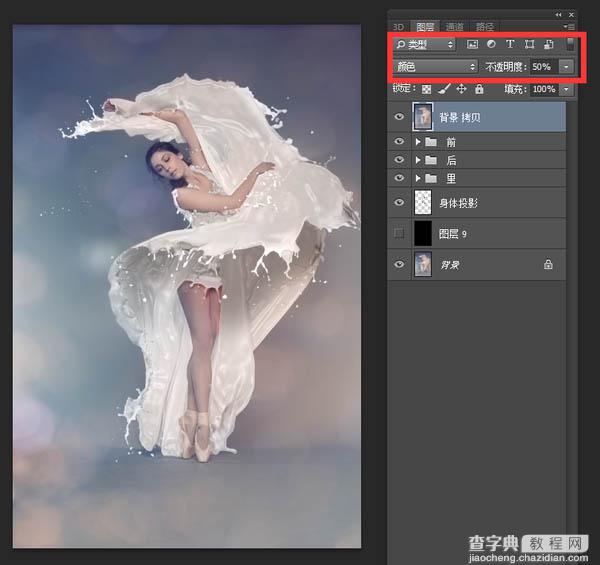Select the group named 后
This screenshot has width=600, height=565.
pyautogui.click(x=451, y=160)
